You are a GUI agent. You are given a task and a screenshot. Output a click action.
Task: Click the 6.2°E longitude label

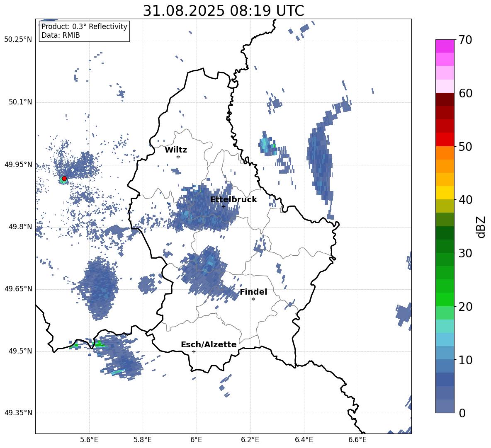tap(250, 440)
